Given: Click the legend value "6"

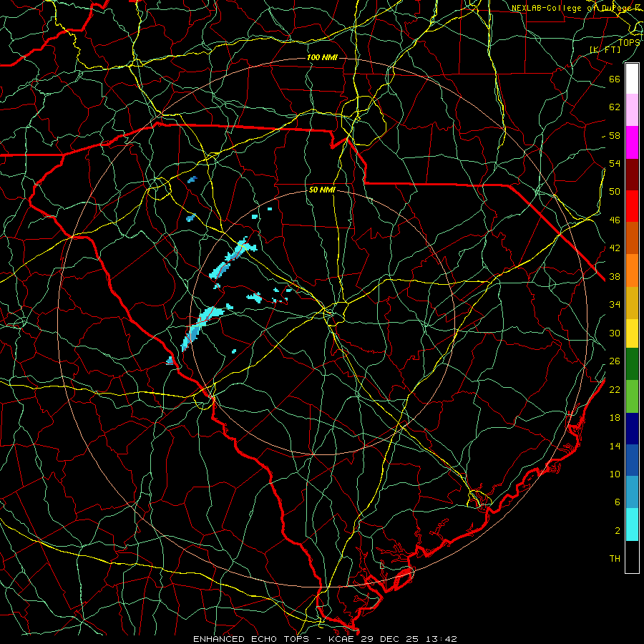Looking at the screenshot, I should point(618,502).
